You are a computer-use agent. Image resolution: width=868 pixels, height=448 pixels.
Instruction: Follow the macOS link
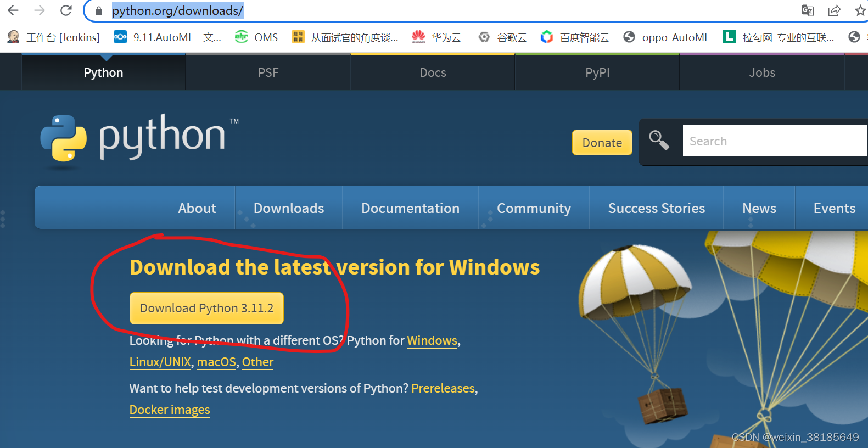point(216,362)
